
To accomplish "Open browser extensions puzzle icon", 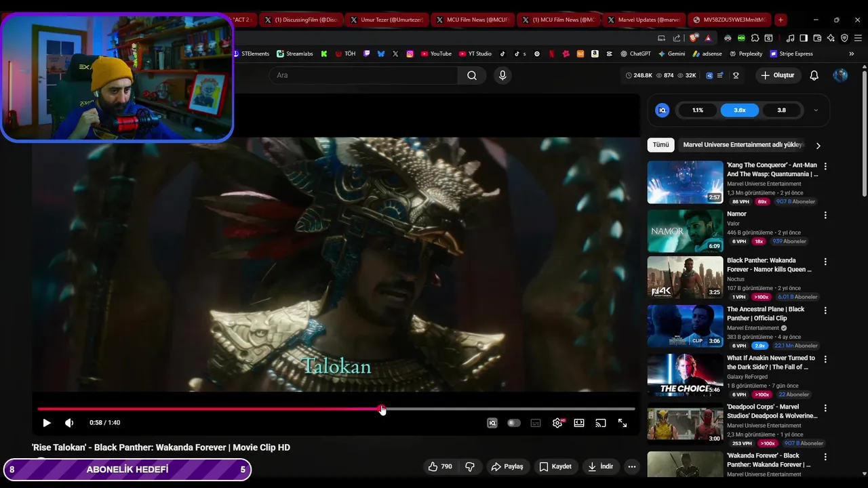I will pos(755,38).
